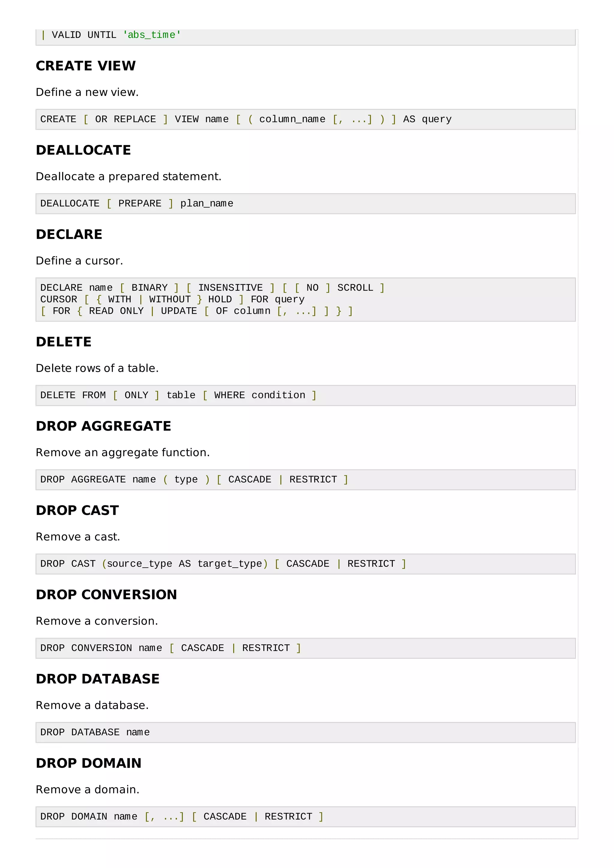
Task: Click the DECLARE name BINARY code line
Action: (x=212, y=288)
